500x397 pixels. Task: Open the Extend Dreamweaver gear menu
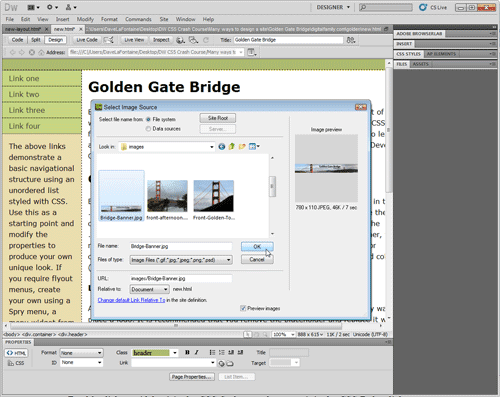(52, 7)
